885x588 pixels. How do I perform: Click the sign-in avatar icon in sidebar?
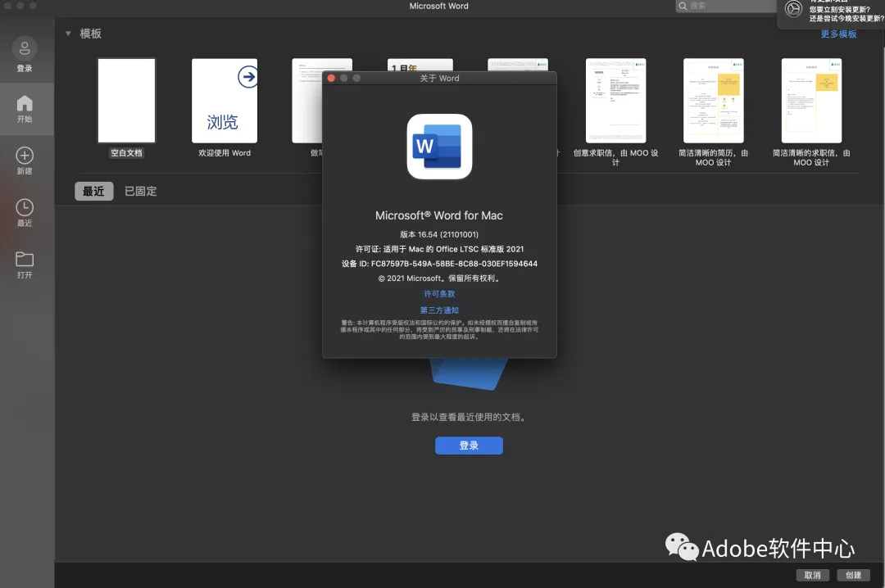[x=25, y=49]
